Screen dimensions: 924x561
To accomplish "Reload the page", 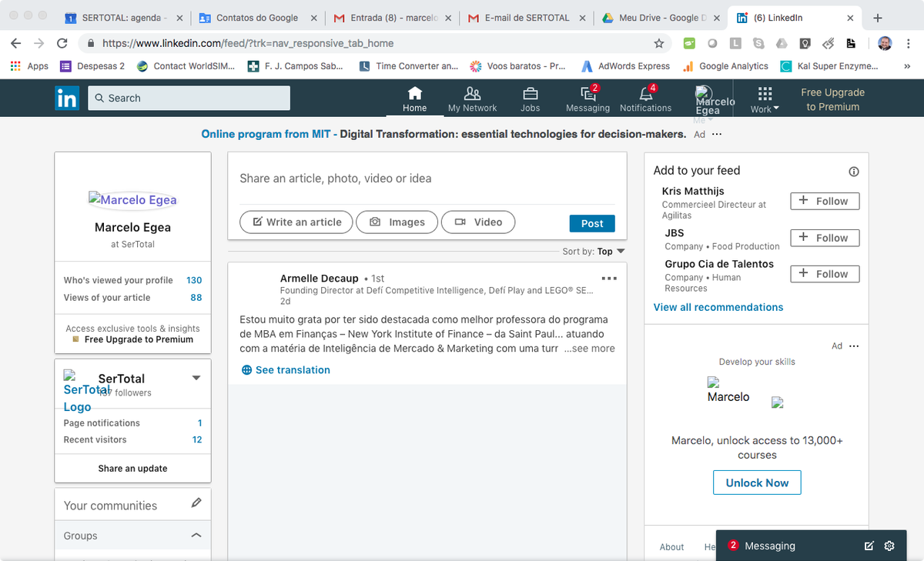I will pos(62,44).
